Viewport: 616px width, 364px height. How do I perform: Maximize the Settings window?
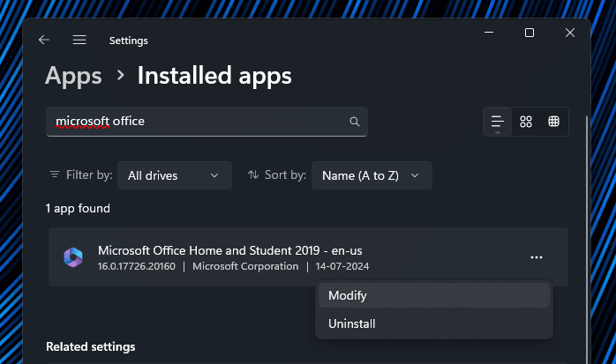pos(530,33)
